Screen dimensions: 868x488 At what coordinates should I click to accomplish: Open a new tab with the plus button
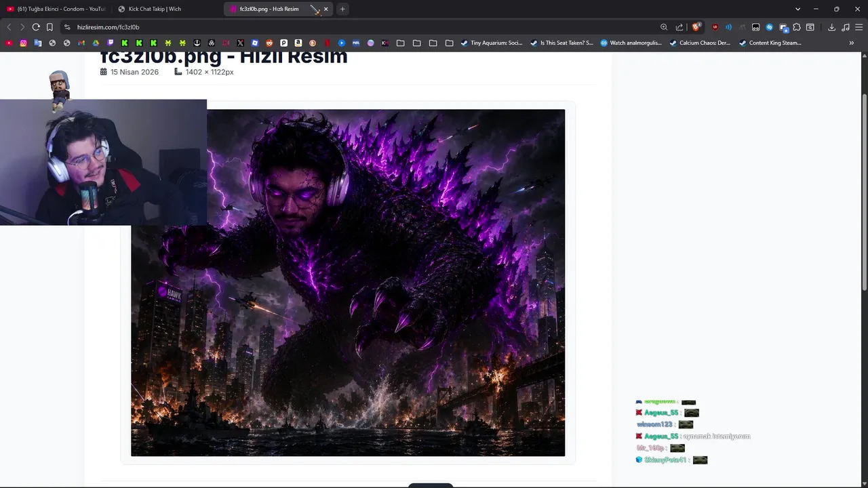342,9
